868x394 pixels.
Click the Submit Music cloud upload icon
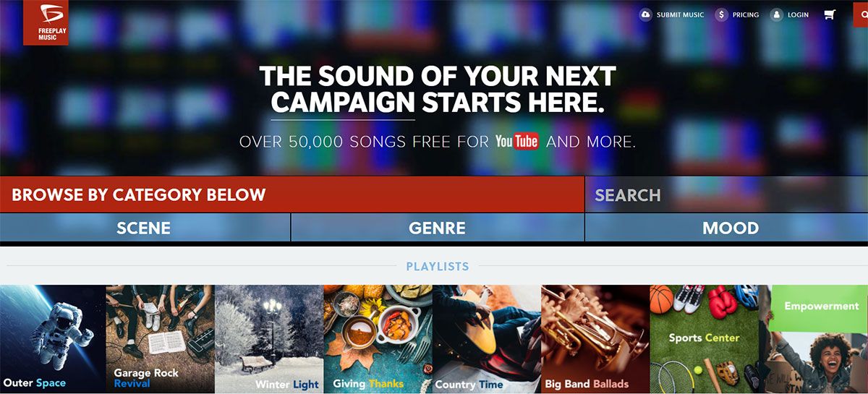[x=645, y=14]
